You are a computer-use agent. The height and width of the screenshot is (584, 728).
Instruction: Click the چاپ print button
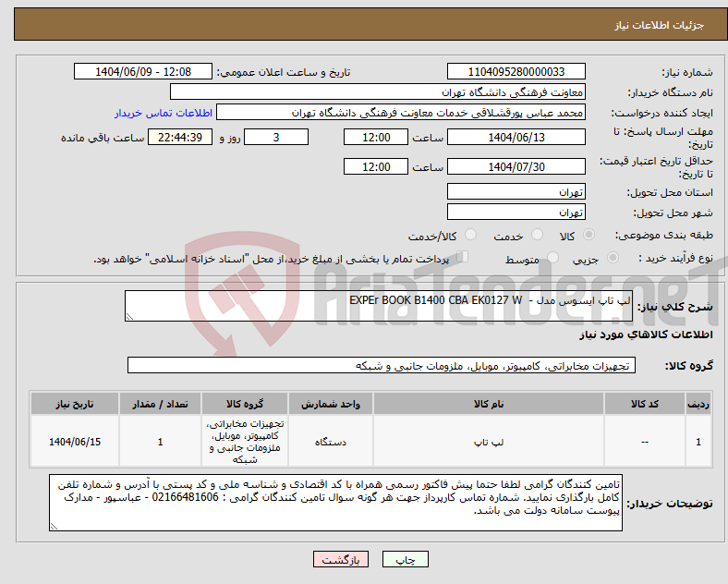tap(405, 560)
